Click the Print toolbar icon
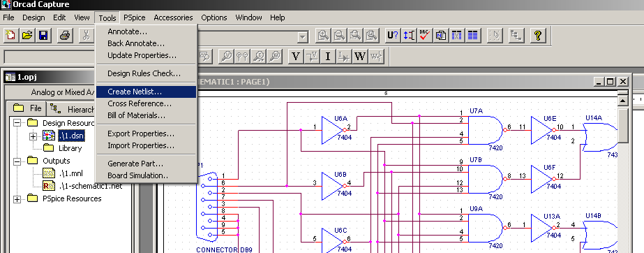 pyautogui.click(x=65, y=36)
